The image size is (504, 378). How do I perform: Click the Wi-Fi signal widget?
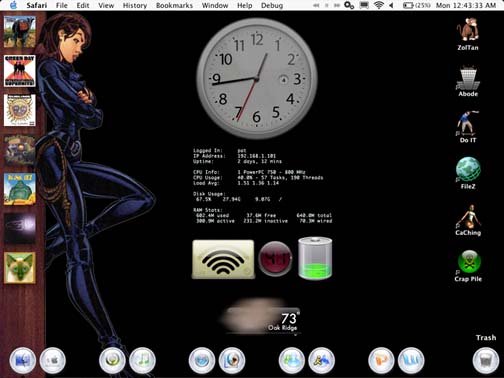click(x=223, y=259)
